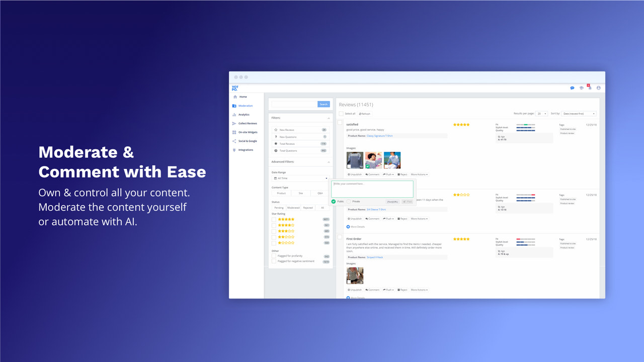Reject the "satisfied" review
Image resolution: width=644 pixels, height=362 pixels.
[x=402, y=174]
